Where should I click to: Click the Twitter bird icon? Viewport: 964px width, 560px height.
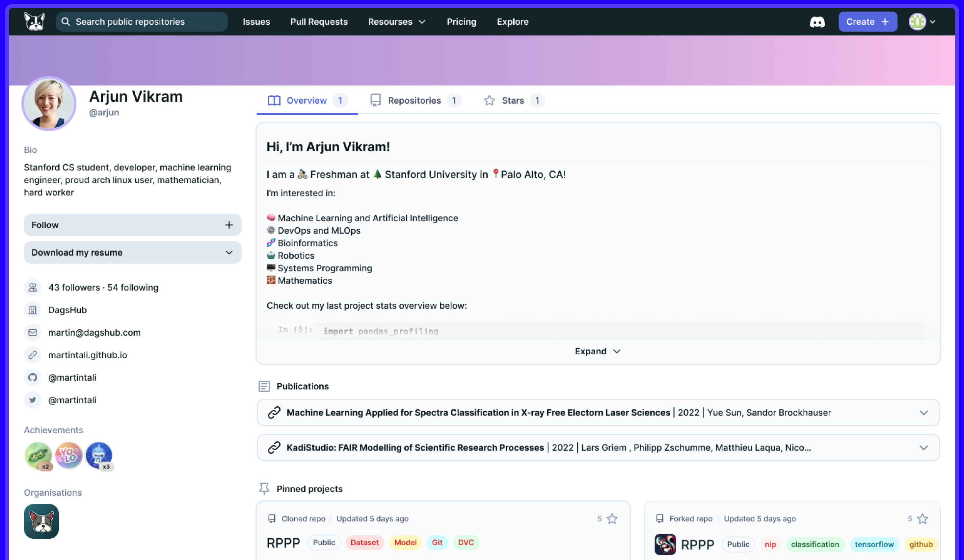[x=33, y=400]
